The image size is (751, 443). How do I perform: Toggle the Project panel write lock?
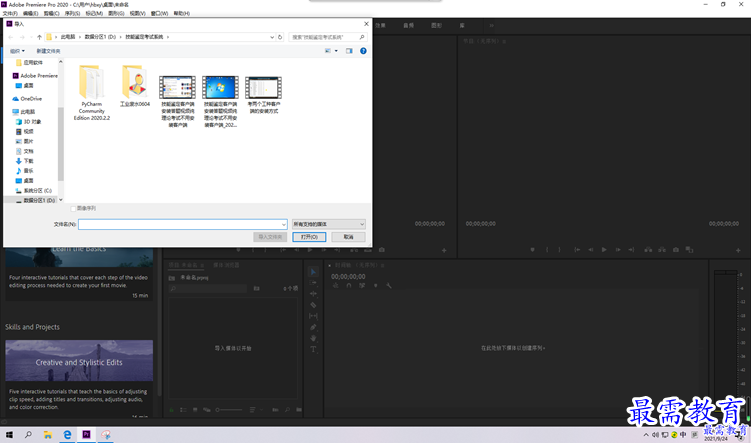click(171, 409)
